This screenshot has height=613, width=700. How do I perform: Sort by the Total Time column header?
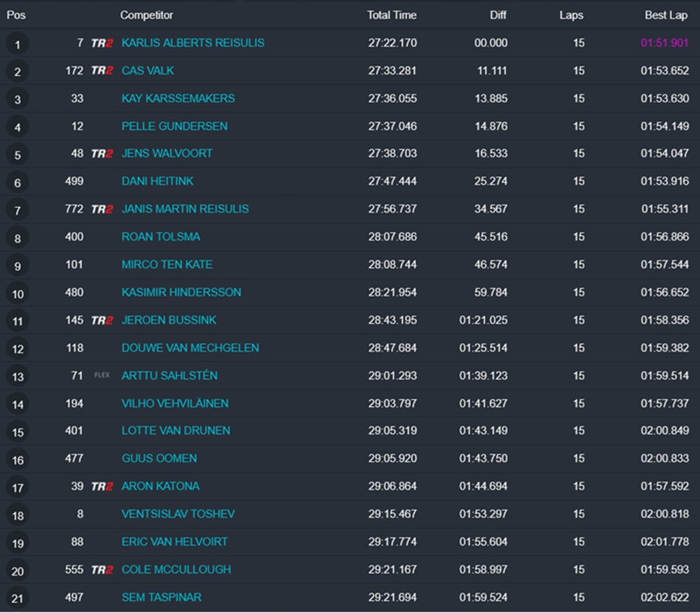391,15
